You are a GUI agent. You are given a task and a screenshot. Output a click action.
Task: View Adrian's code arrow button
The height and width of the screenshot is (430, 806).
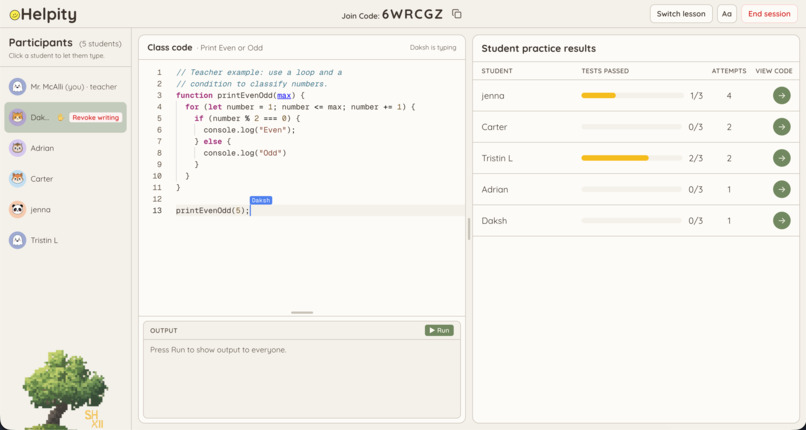click(x=781, y=190)
